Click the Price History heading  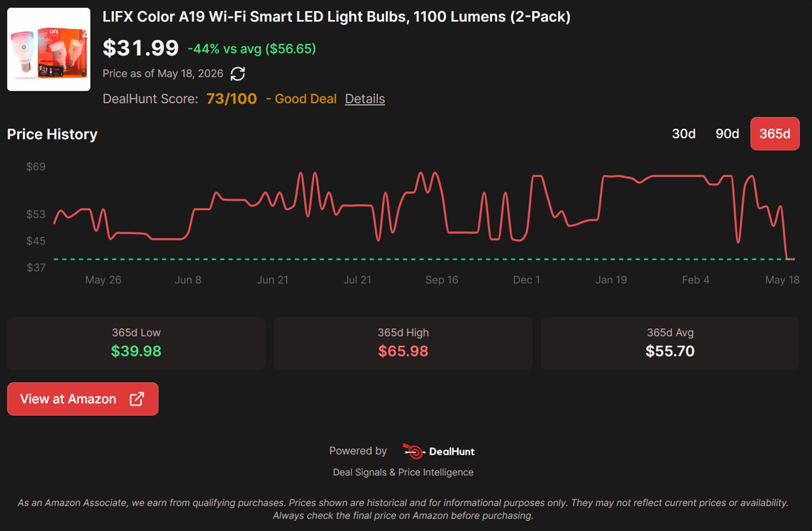point(52,134)
